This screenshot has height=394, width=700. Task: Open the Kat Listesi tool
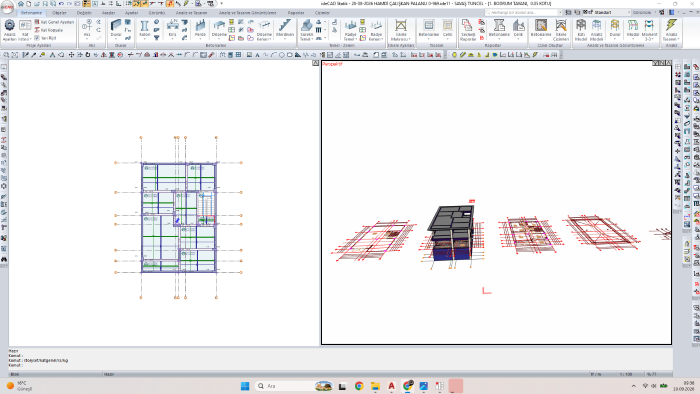pos(25,30)
